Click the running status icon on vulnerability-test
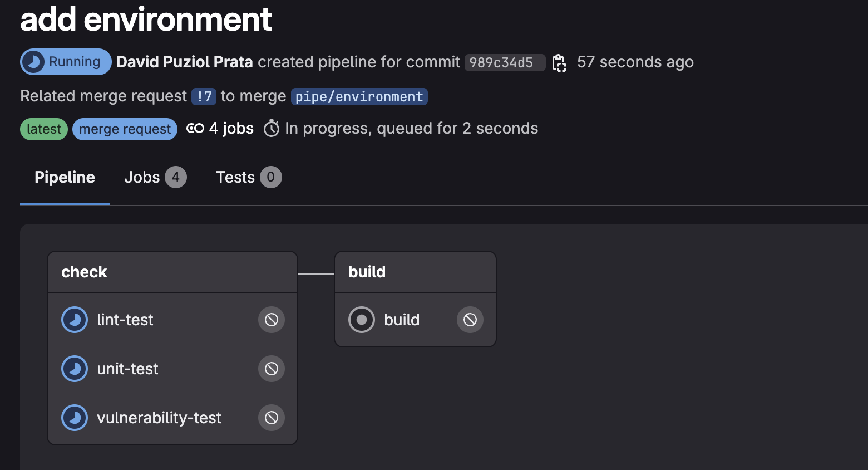The height and width of the screenshot is (470, 868). (x=75, y=418)
